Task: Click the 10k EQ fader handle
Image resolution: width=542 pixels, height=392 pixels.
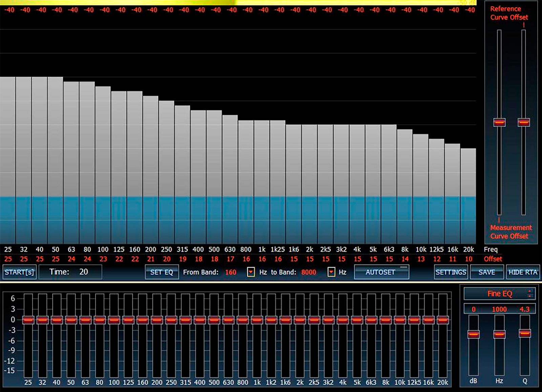Action: tap(400, 319)
